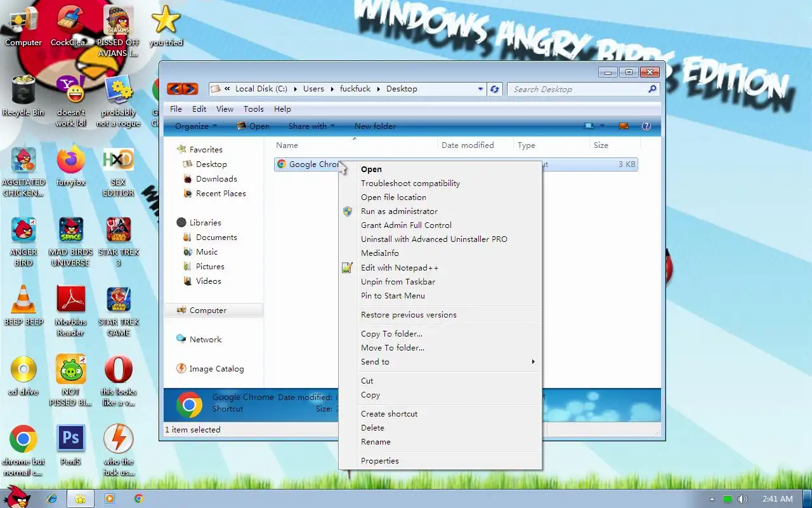812x508 pixels.
Task: Open the Recycle Bin desktop icon
Action: tap(23, 95)
